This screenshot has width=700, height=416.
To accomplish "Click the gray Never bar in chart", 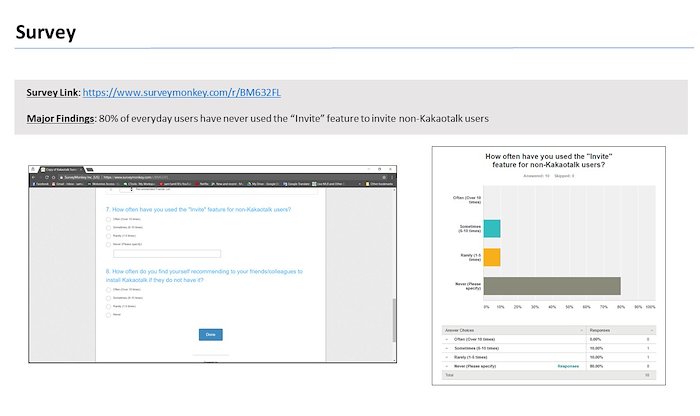I will tap(552, 286).
